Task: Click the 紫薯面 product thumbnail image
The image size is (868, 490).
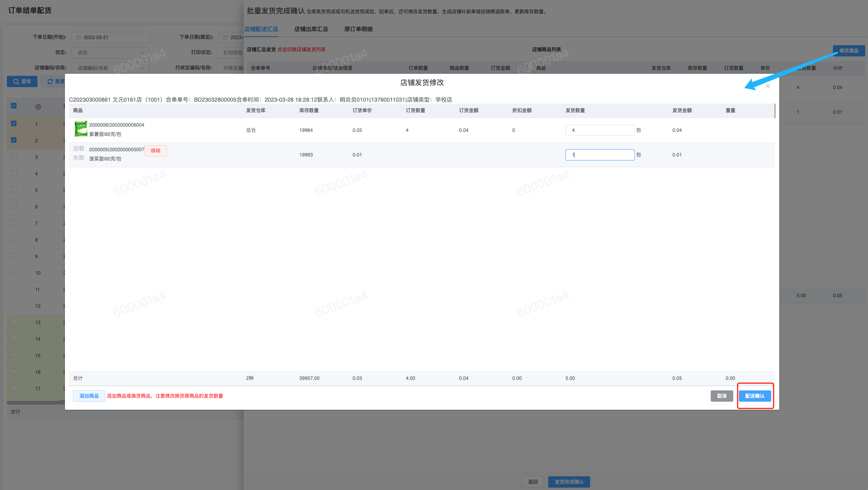Action: pyautogui.click(x=81, y=129)
